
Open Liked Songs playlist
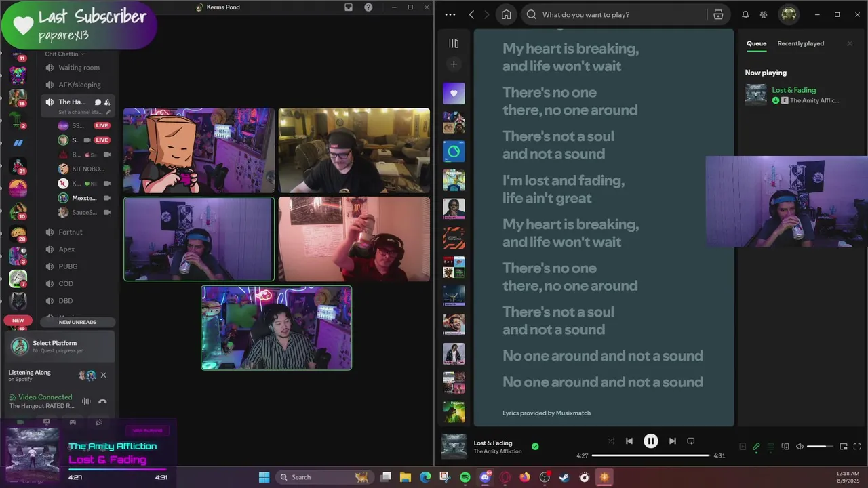click(454, 94)
